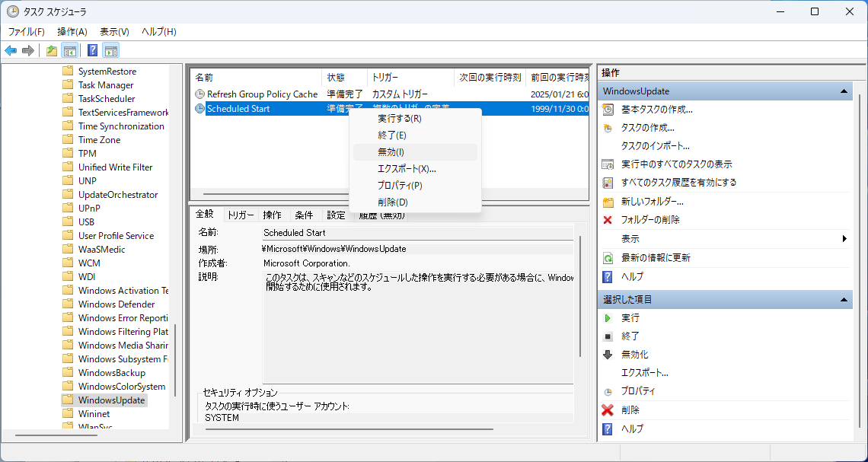The width and height of the screenshot is (868, 462).
Task: Click the 基本タスクの作成 icon in the actions pane
Action: coord(608,110)
